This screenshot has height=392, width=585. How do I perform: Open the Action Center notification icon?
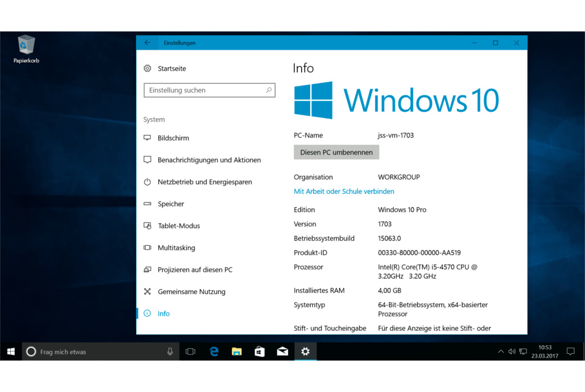click(571, 351)
